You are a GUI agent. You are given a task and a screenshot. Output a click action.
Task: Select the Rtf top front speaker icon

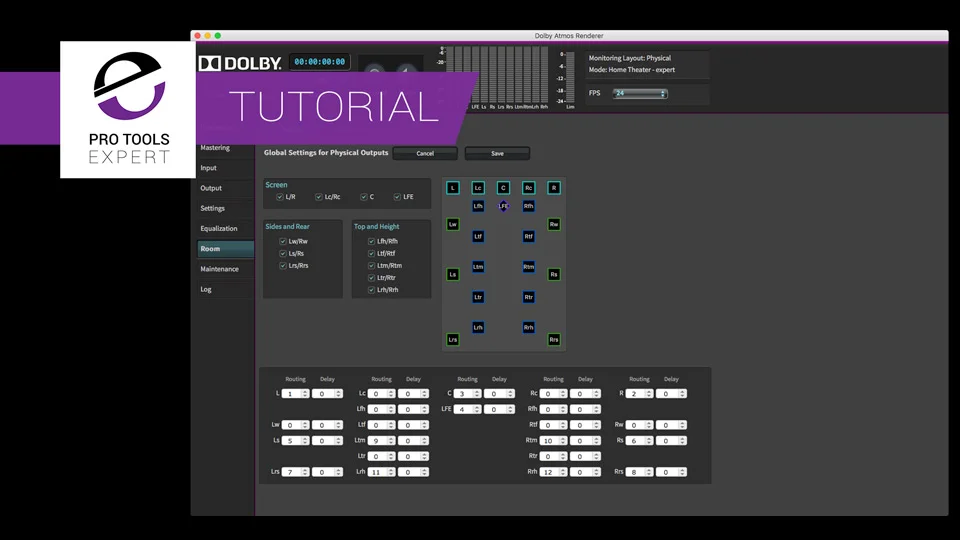click(x=528, y=236)
